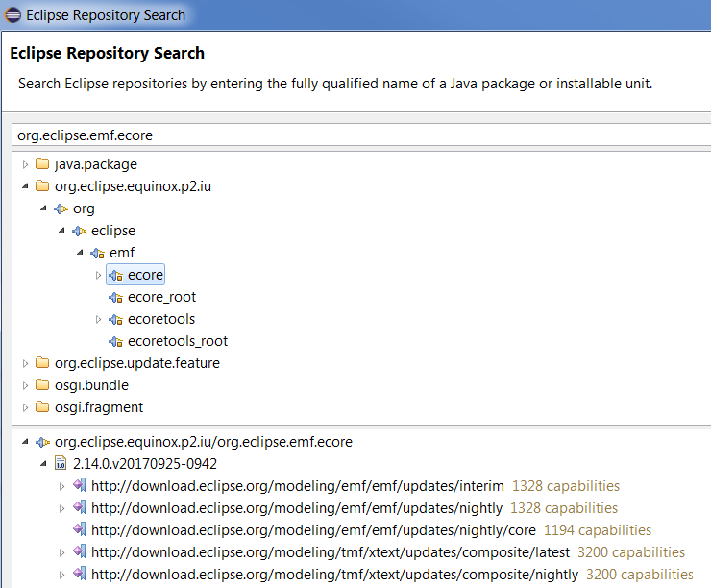Screen dimensions: 711x588
Task: Click the osgi.fragment folder icon
Action: pos(42,406)
